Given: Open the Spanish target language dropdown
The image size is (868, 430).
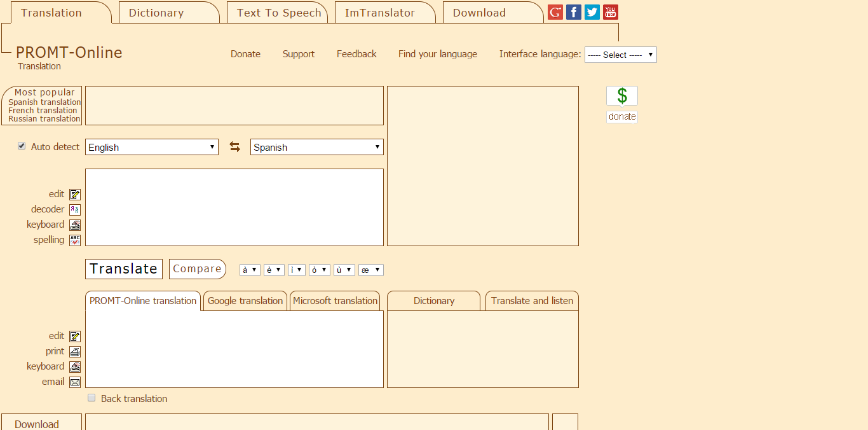Looking at the screenshot, I should 317,147.
